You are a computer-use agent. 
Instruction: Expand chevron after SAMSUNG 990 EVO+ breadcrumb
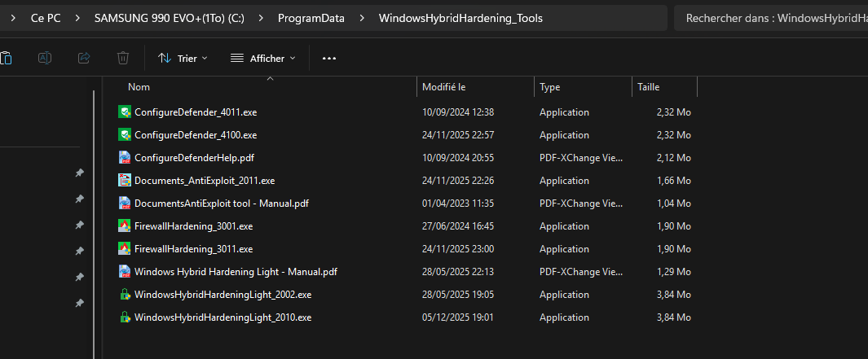click(x=261, y=18)
